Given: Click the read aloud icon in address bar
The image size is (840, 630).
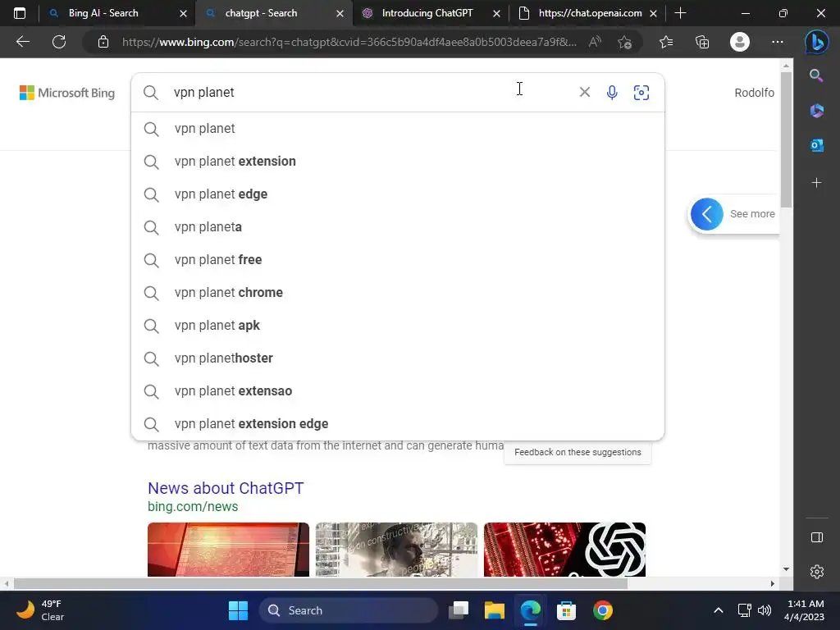Looking at the screenshot, I should pos(595,42).
